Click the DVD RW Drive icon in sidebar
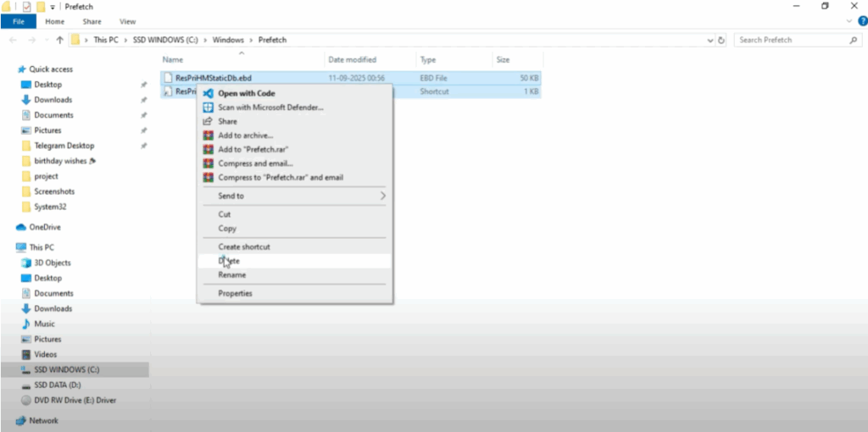Image resolution: width=868 pixels, height=432 pixels. point(25,400)
